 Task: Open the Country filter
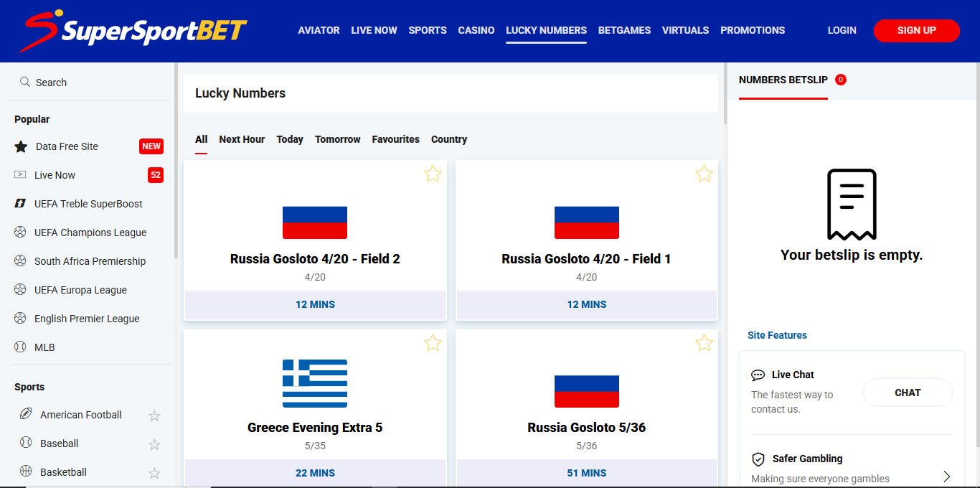[448, 139]
